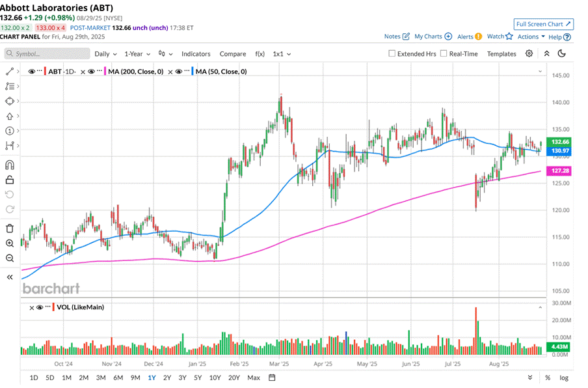Open the Daily frequency dropdown

105,53
